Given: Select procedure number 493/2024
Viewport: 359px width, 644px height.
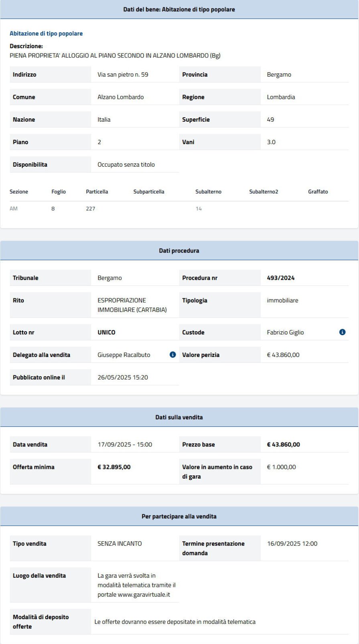Looking at the screenshot, I should [281, 278].
